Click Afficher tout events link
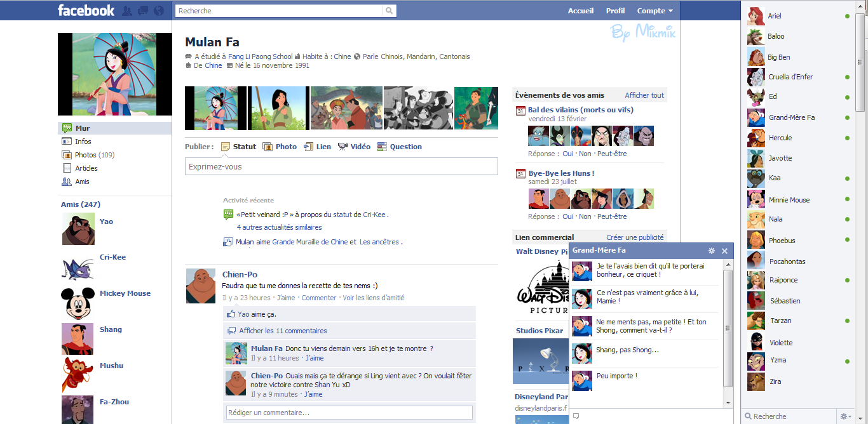The height and width of the screenshot is (424, 868). 644,95
